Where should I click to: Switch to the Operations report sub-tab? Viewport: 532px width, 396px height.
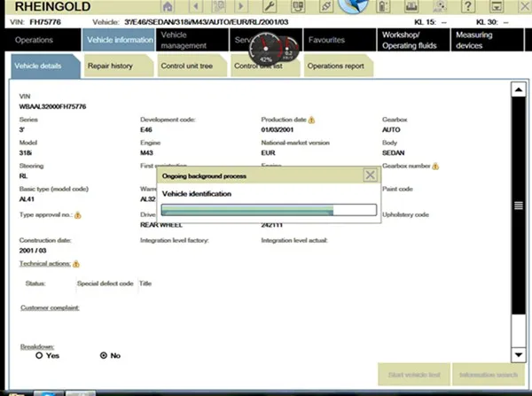click(x=339, y=66)
